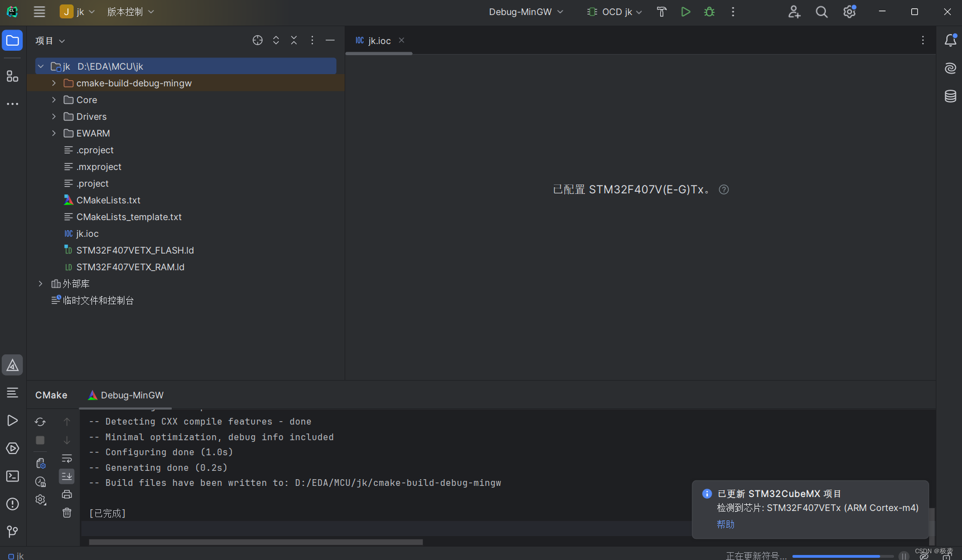Image resolution: width=962 pixels, height=560 pixels.
Task: Print the CMake output
Action: tap(67, 494)
